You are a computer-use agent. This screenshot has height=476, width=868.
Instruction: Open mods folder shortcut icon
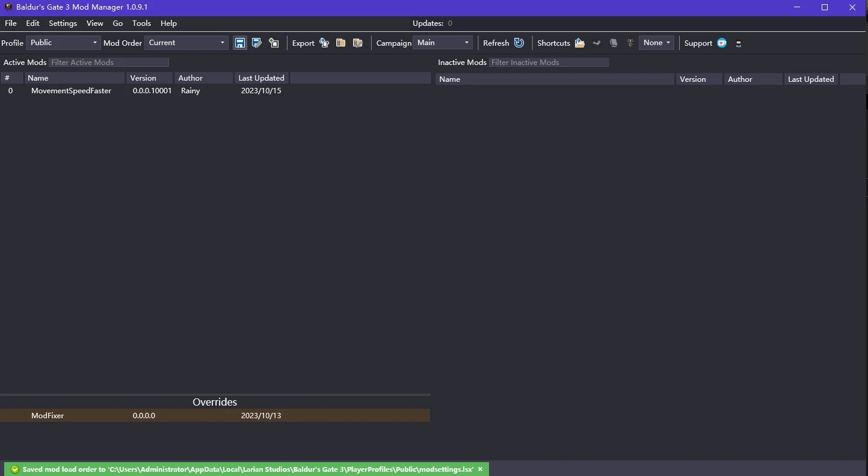point(580,43)
